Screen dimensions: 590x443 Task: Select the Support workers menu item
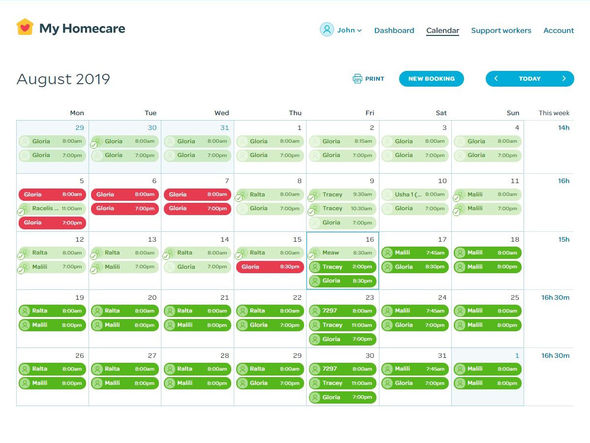pyautogui.click(x=501, y=30)
